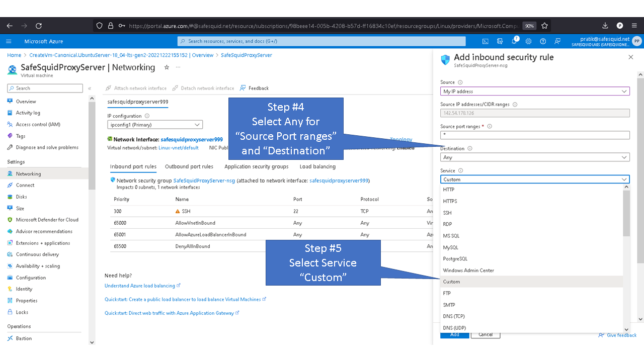The height and width of the screenshot is (362, 644).
Task: Select SSH from the Service list
Action: pyautogui.click(x=531, y=213)
